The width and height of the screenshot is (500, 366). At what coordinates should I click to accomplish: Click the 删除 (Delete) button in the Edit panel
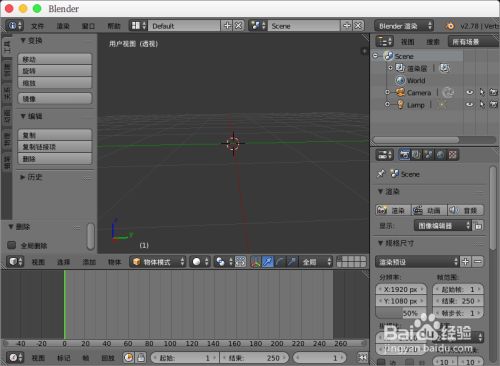coord(55,159)
